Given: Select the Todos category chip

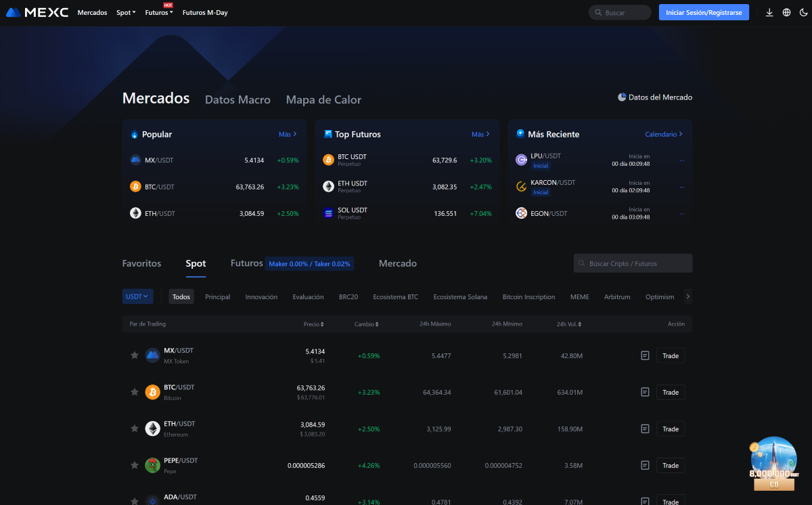Looking at the screenshot, I should (181, 297).
